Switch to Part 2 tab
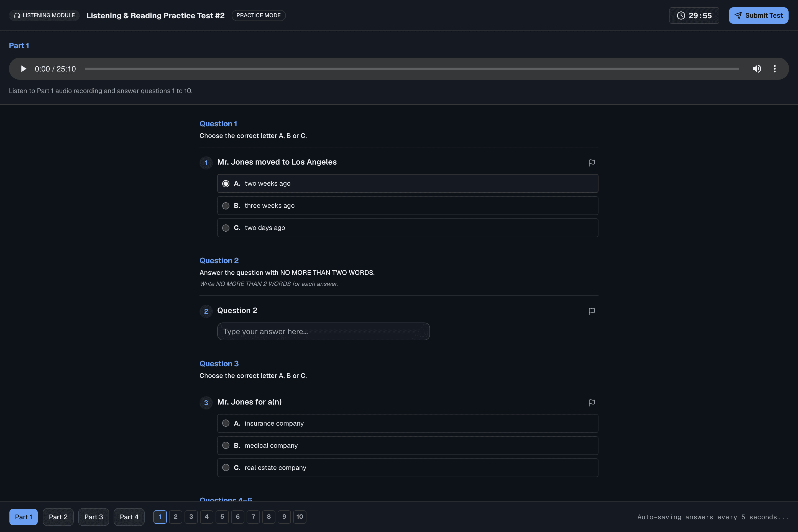Image resolution: width=798 pixels, height=532 pixels. 58,517
